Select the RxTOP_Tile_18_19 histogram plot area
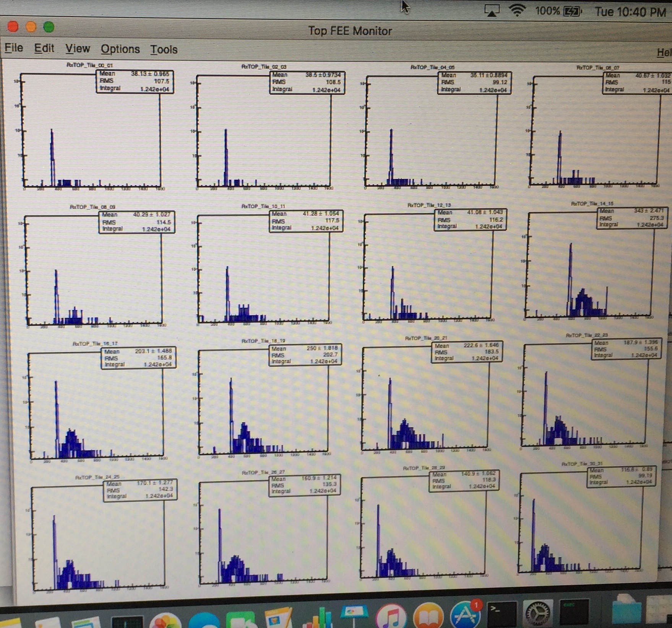 coord(264,402)
